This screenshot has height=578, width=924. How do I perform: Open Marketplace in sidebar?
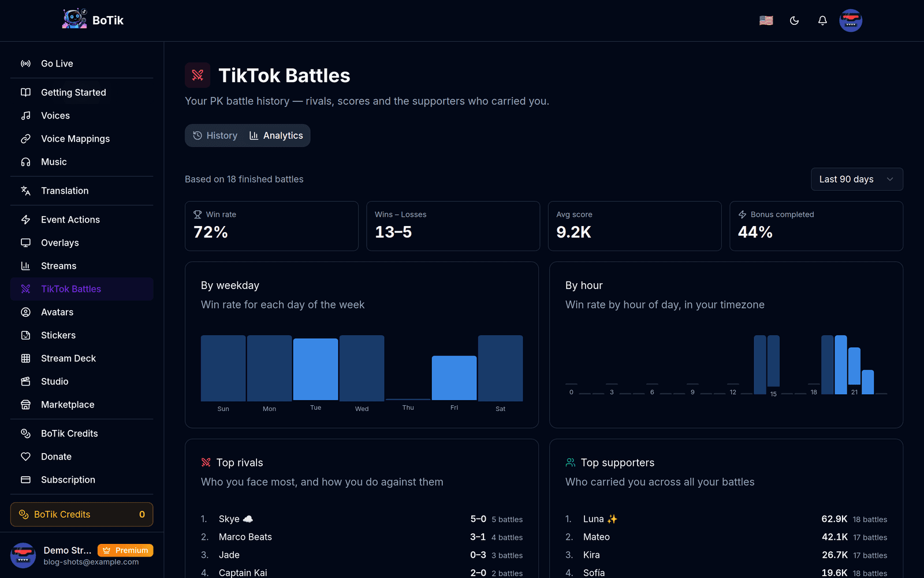click(x=82, y=405)
